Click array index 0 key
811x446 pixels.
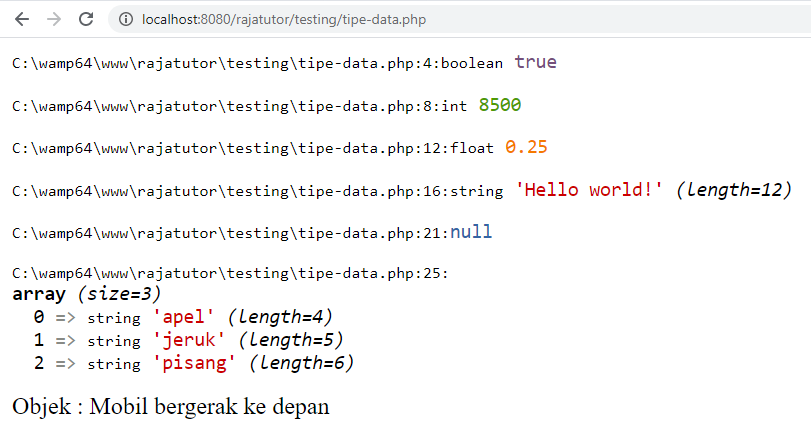click(x=39, y=317)
